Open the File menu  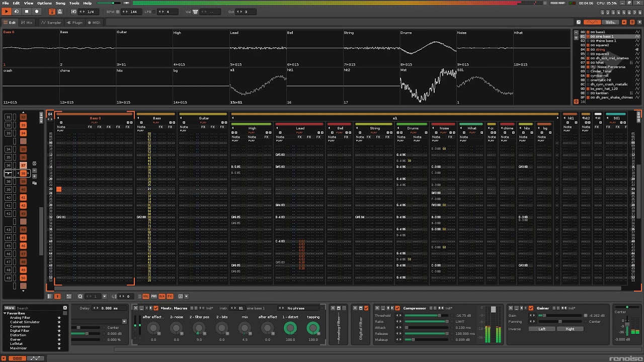click(5, 3)
